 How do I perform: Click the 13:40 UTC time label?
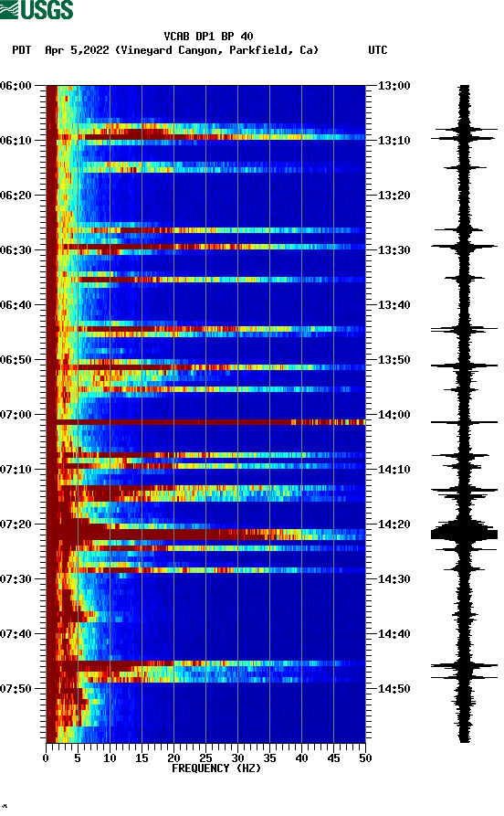[x=394, y=305]
